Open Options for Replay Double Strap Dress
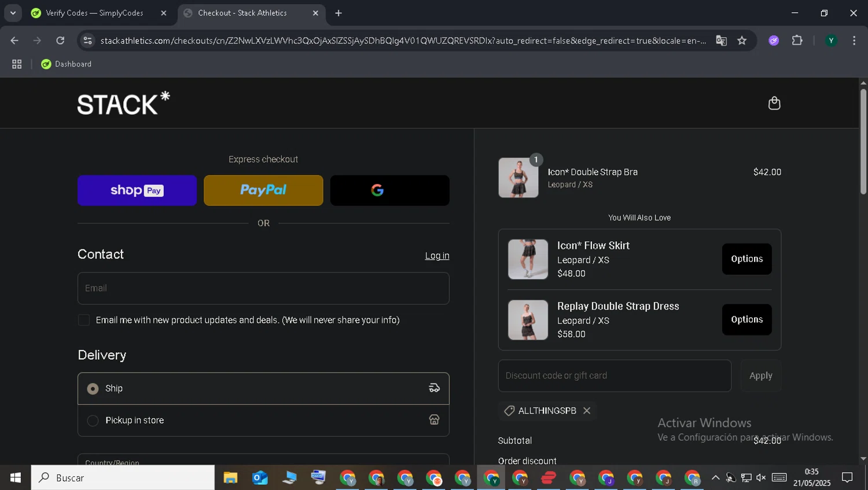This screenshot has height=490, width=868. tap(746, 319)
